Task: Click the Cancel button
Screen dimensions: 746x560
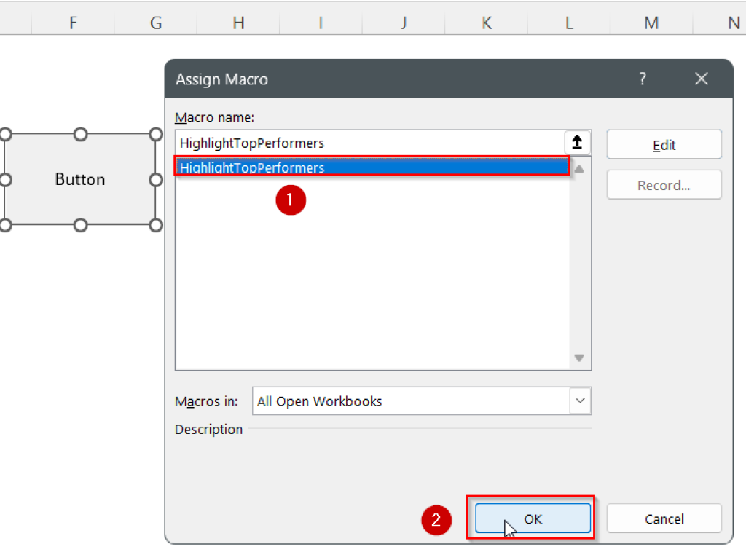Action: click(664, 518)
